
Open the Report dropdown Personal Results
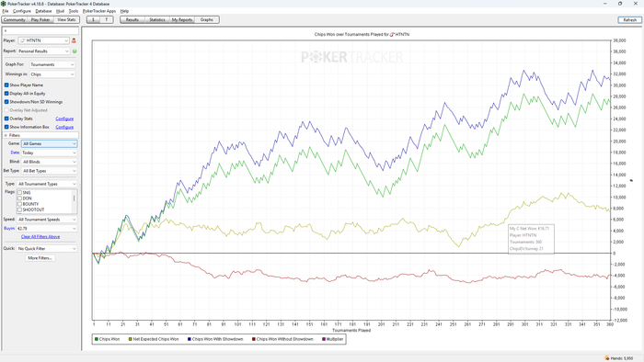coord(43,51)
